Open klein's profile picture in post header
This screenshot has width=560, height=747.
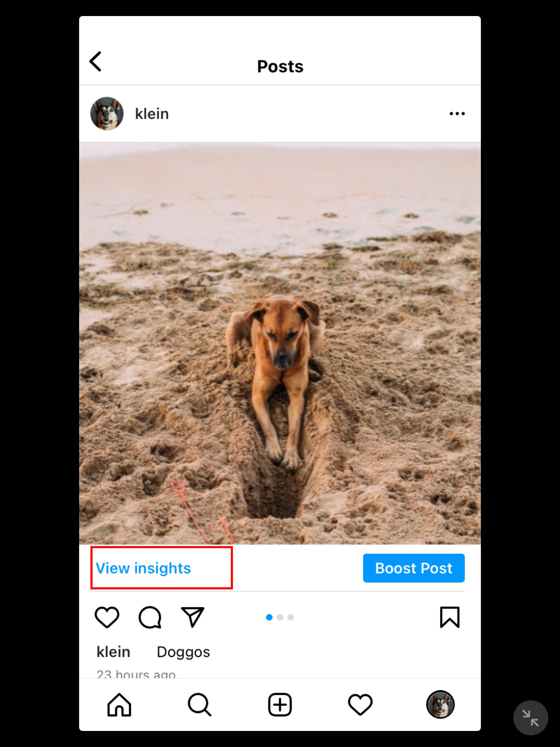coord(107,113)
